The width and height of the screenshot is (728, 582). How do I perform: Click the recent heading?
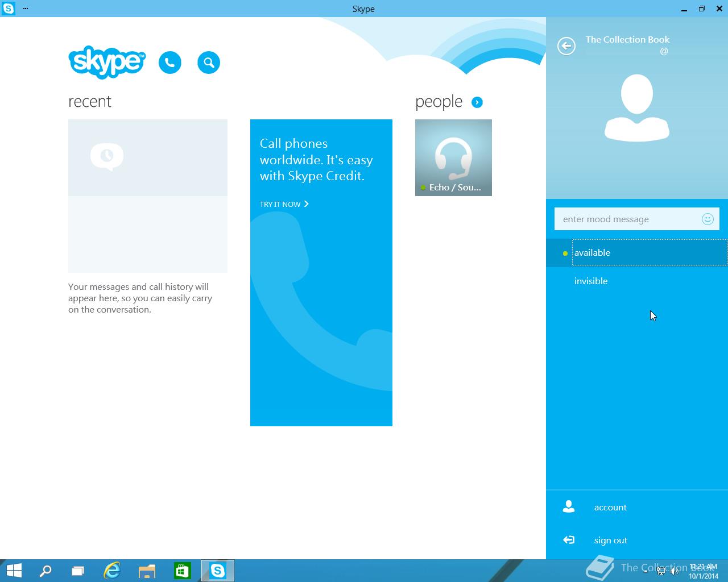(90, 101)
